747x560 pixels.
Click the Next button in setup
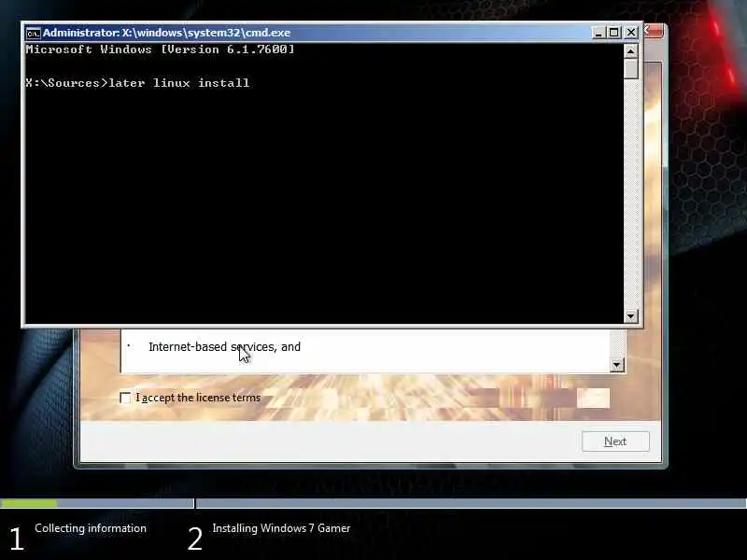pyautogui.click(x=615, y=441)
